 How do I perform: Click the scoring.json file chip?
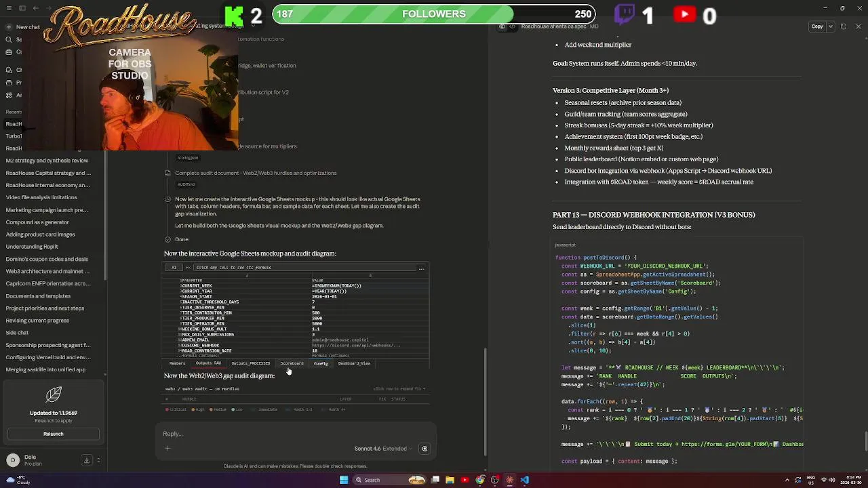coord(188,158)
